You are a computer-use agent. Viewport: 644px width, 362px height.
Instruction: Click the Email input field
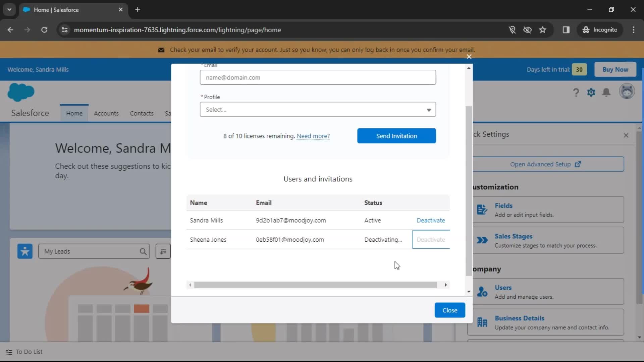pyautogui.click(x=318, y=77)
